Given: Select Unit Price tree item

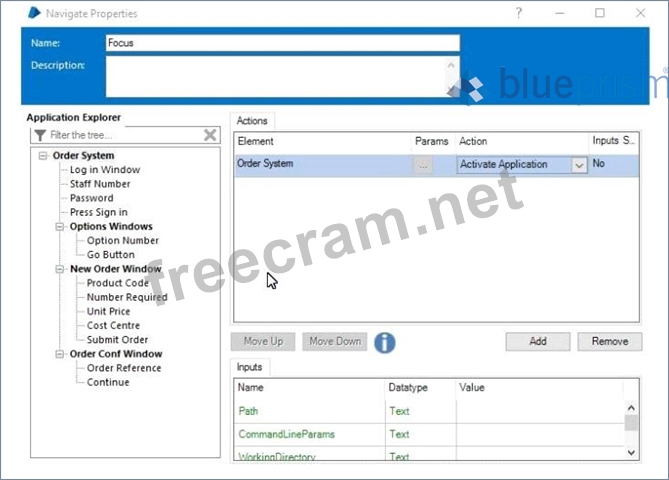Looking at the screenshot, I should [108, 311].
